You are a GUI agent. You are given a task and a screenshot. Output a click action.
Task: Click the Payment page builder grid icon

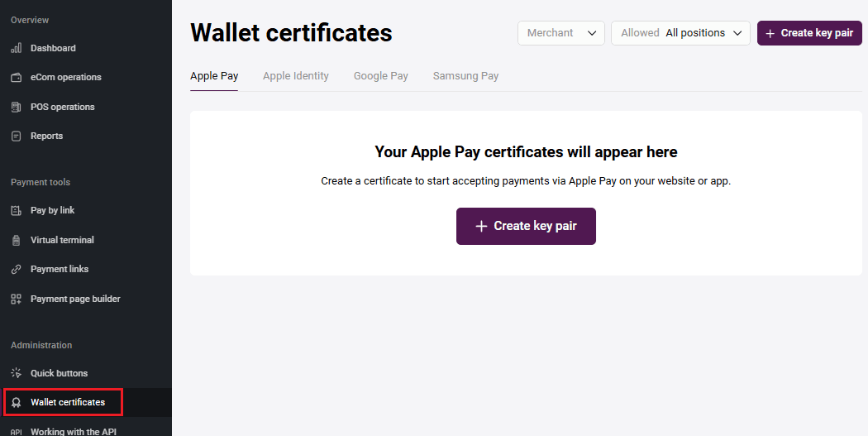click(16, 299)
